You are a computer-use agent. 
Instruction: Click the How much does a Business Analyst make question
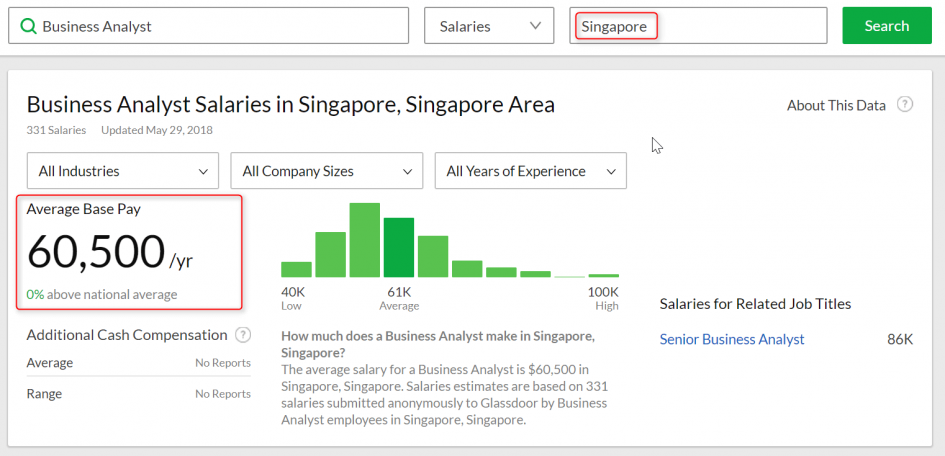pyautogui.click(x=438, y=344)
